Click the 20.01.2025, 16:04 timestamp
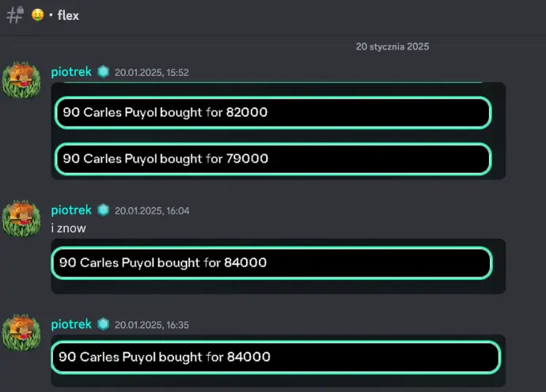The height and width of the screenshot is (392, 546). (x=152, y=211)
